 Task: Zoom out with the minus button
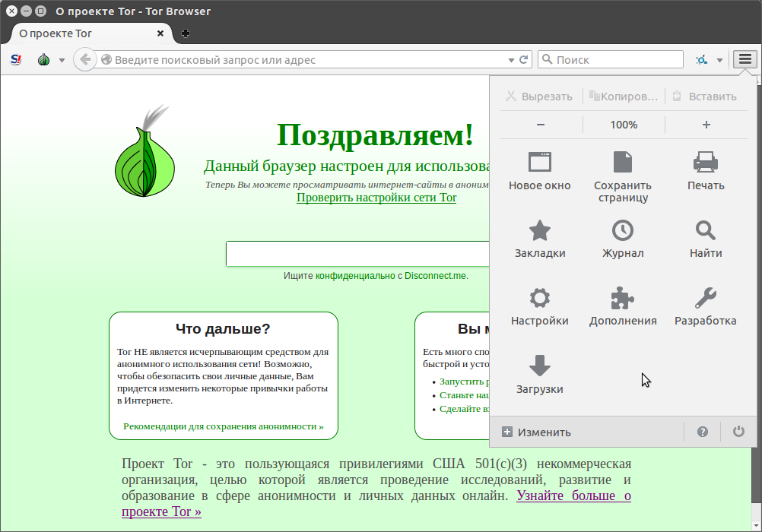pyautogui.click(x=541, y=125)
